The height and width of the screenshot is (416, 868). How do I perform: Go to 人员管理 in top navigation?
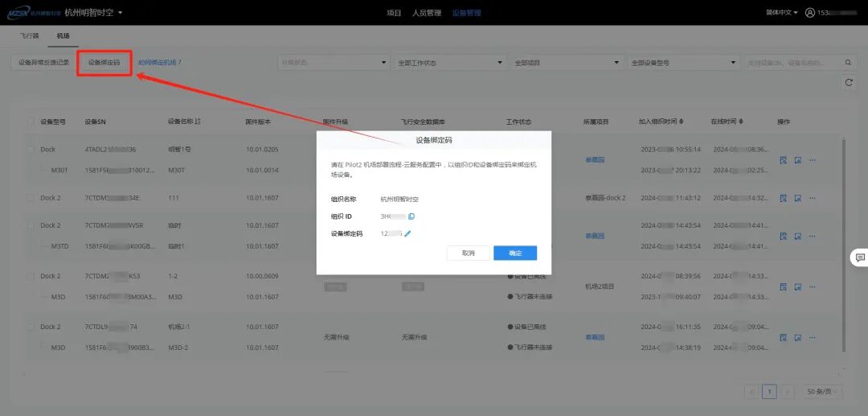[427, 13]
